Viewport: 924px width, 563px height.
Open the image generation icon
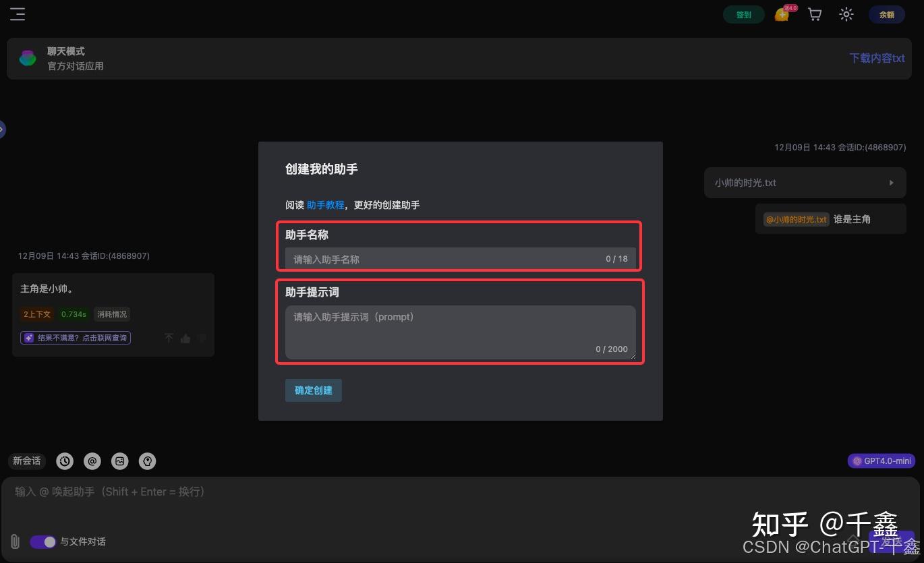[x=120, y=461]
